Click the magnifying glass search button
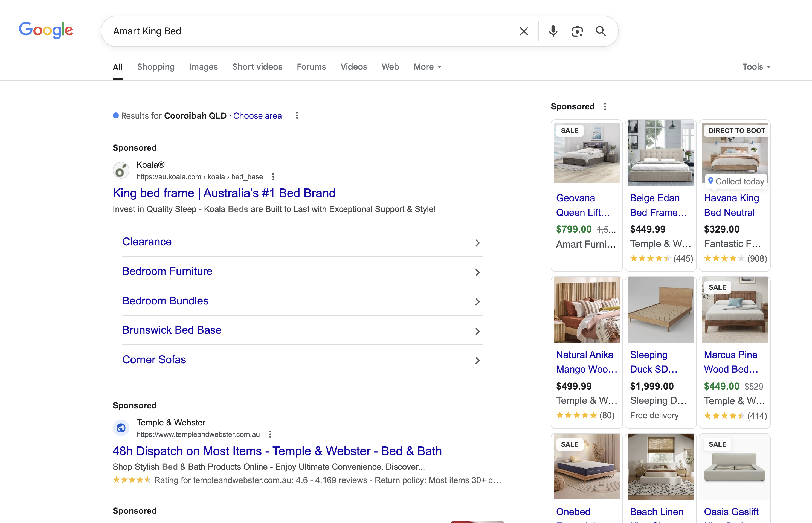This screenshot has width=812, height=523. [601, 31]
